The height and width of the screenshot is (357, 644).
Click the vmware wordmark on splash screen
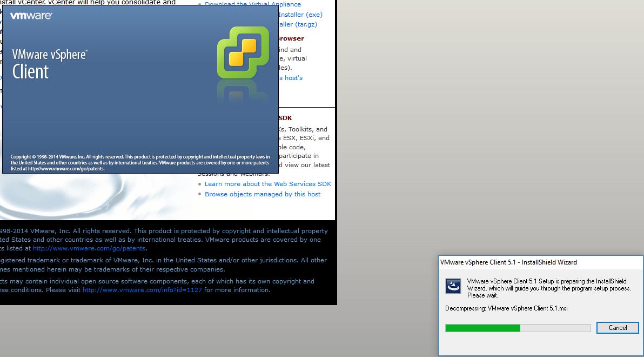31,16
